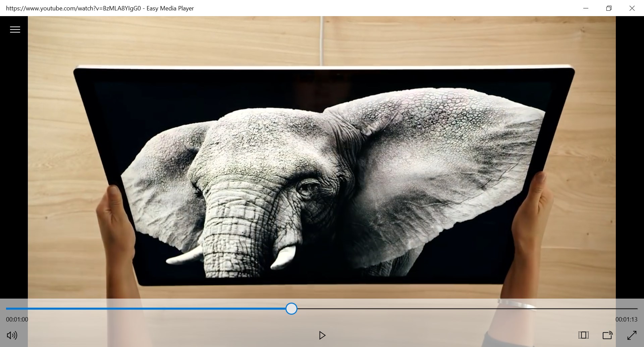
Task: Select the aspect ratio icon
Action: click(584, 335)
